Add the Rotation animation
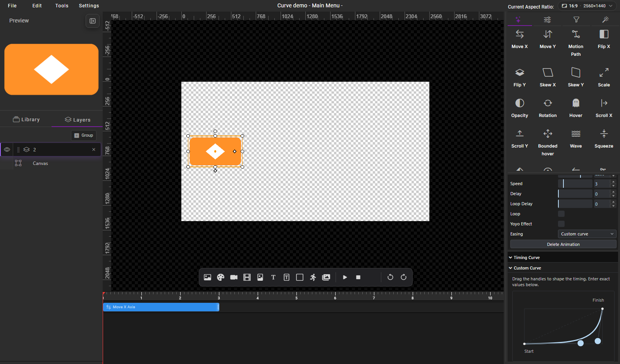Viewport: 620px width, 364px height. coord(548,108)
